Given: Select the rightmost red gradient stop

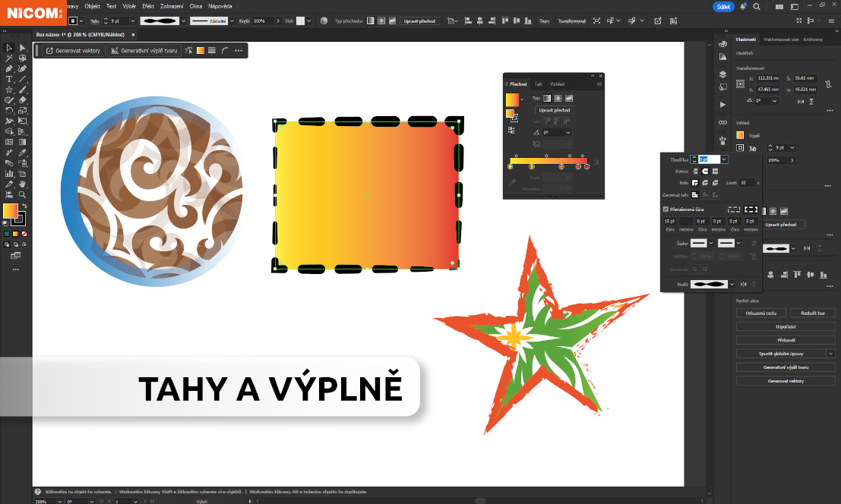Looking at the screenshot, I should pyautogui.click(x=586, y=166).
